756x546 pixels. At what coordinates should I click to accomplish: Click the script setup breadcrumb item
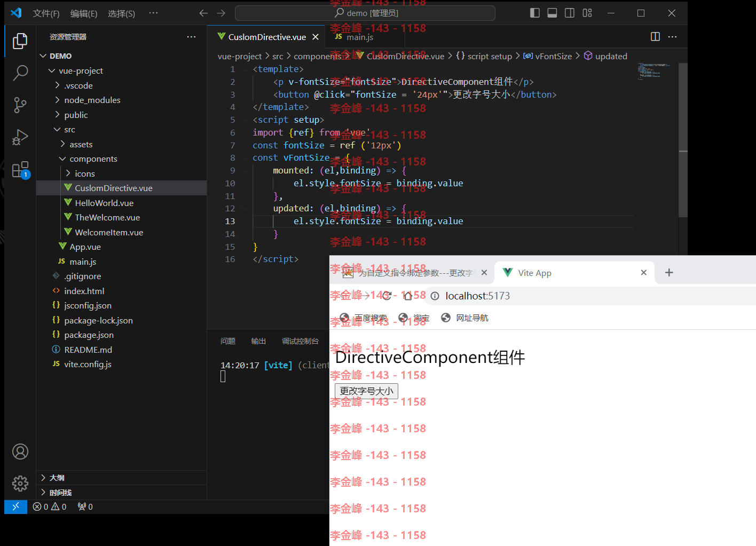click(x=484, y=56)
